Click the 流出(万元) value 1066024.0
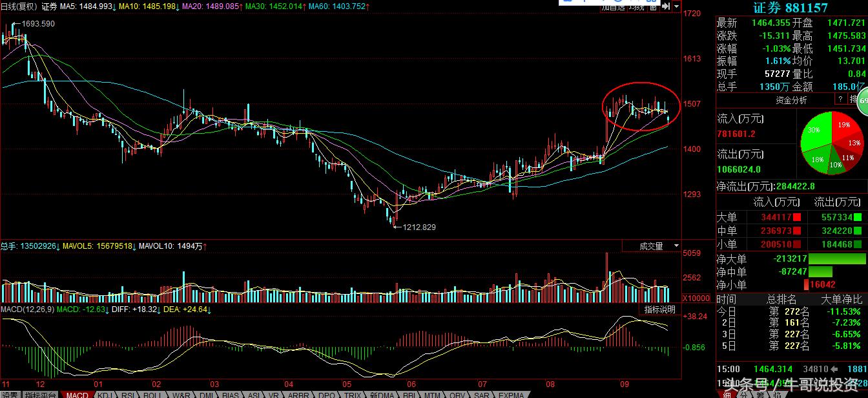 739,169
